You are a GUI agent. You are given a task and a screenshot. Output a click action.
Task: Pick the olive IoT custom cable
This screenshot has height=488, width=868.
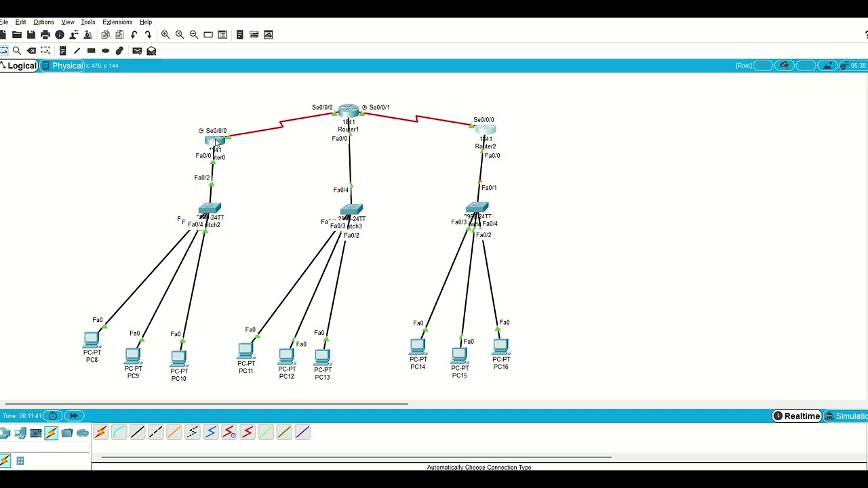pyautogui.click(x=283, y=432)
